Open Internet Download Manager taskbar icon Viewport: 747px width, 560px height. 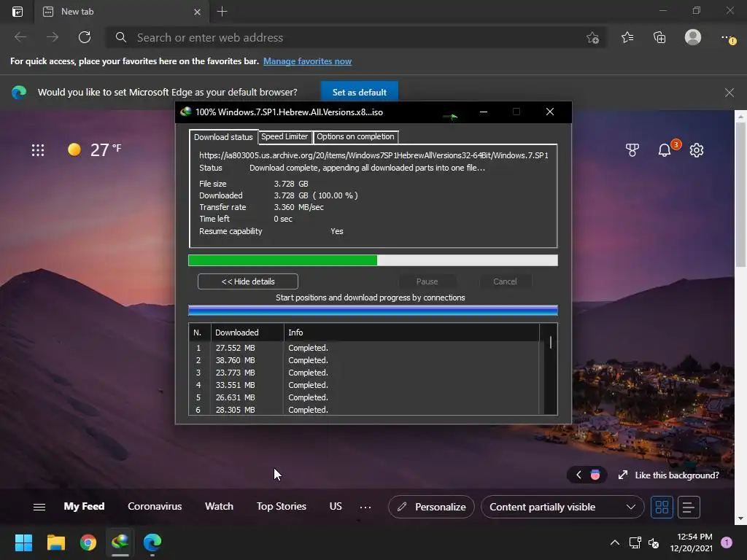tap(120, 542)
